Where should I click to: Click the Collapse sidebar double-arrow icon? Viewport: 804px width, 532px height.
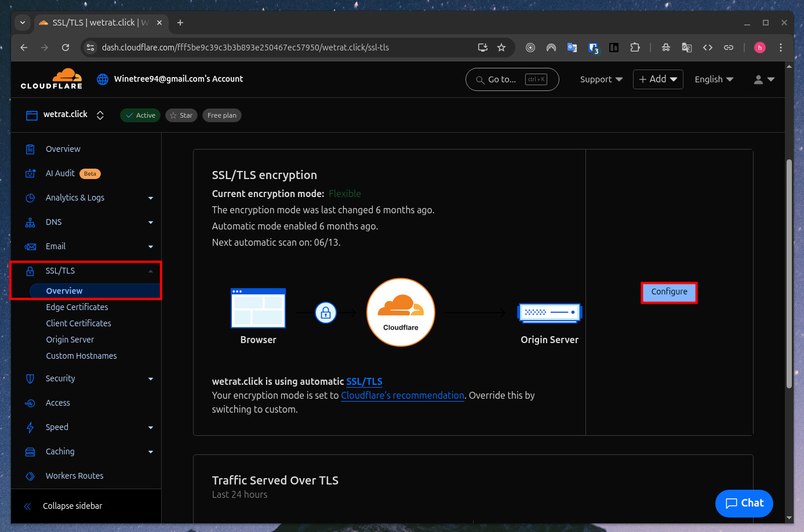27,506
